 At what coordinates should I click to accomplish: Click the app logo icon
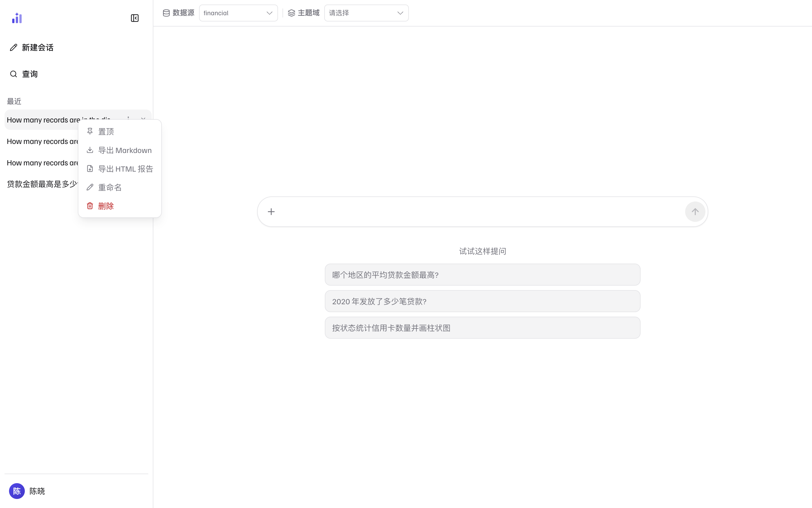(17, 18)
